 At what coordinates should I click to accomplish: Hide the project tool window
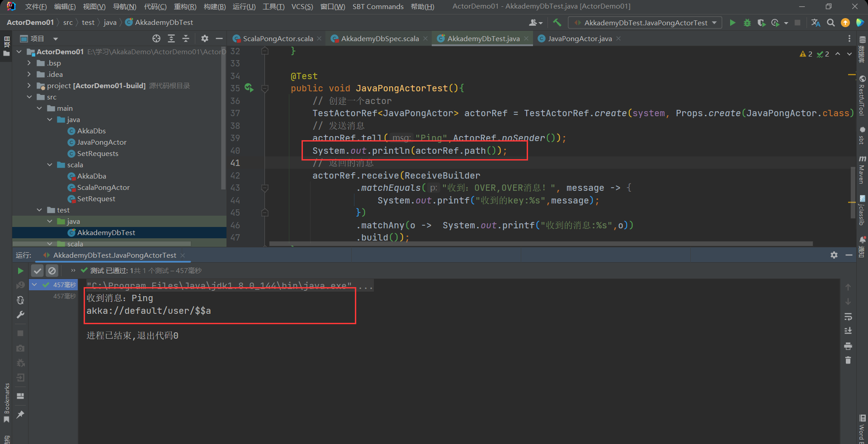(x=219, y=38)
